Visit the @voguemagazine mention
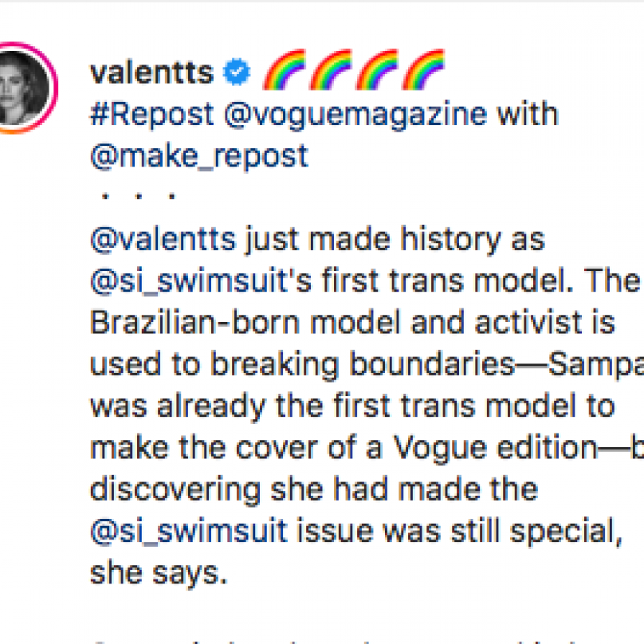This screenshot has height=644, width=644. tap(355, 116)
